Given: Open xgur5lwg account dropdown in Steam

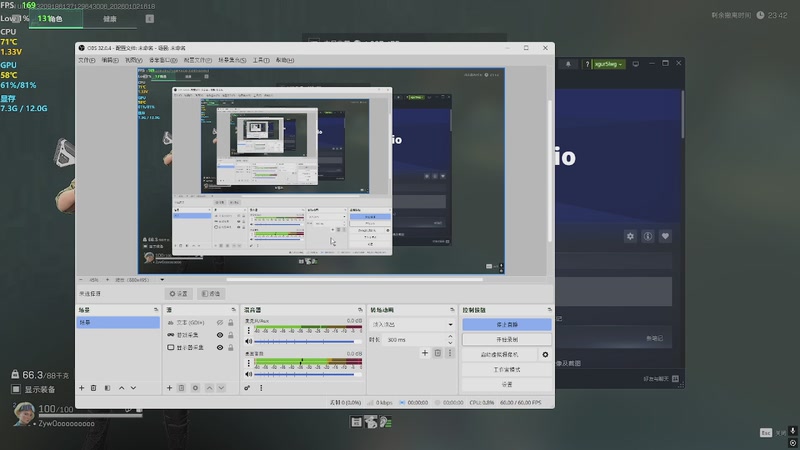Looking at the screenshot, I should click(609, 64).
